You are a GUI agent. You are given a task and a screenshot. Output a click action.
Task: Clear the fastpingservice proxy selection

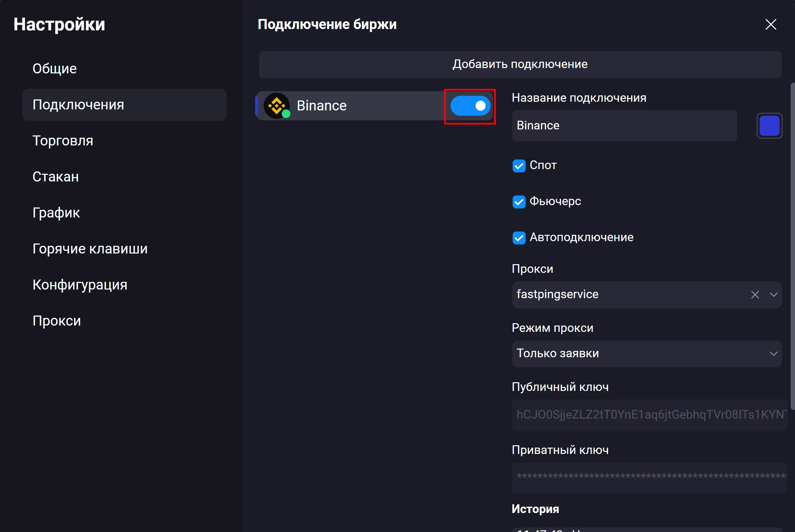pyautogui.click(x=755, y=295)
